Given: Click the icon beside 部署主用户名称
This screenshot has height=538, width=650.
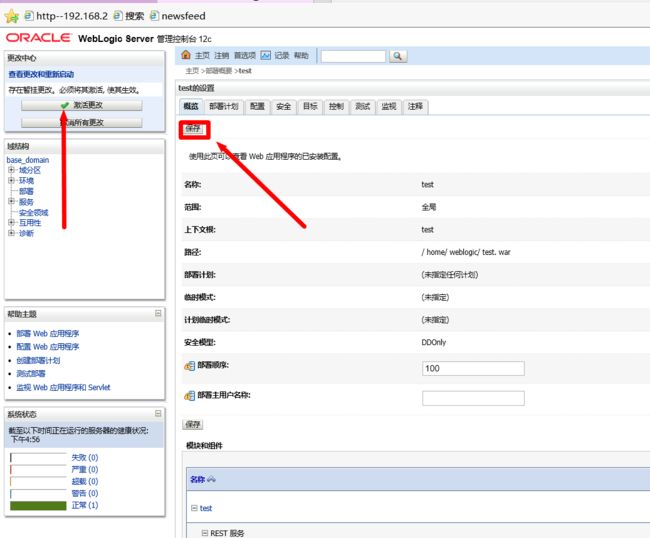Looking at the screenshot, I should click(189, 396).
